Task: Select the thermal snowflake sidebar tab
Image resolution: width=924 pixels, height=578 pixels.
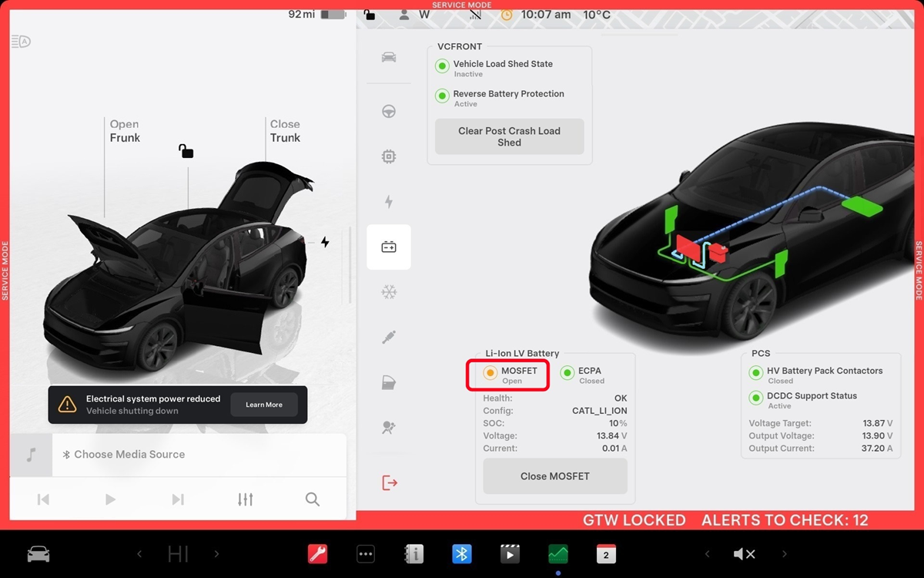Action: coord(389,292)
